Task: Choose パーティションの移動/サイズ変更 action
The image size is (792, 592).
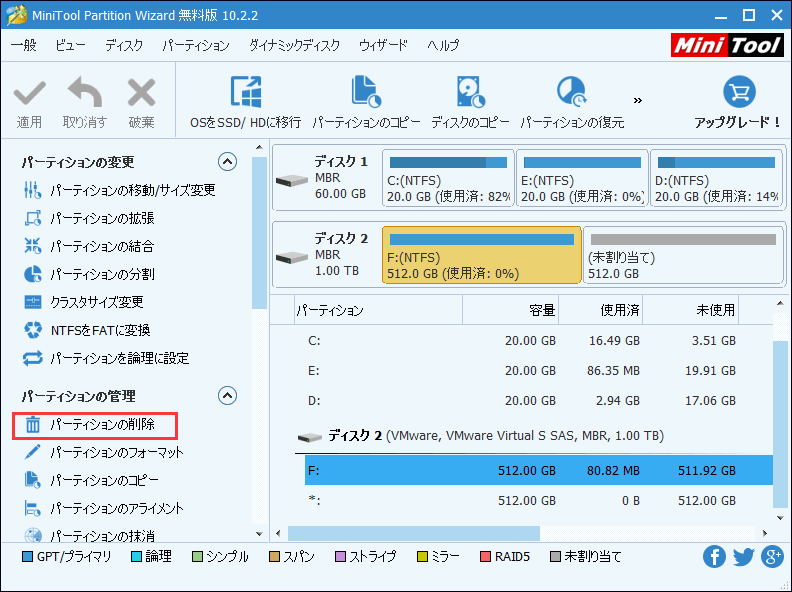Action: pyautogui.click(x=132, y=190)
